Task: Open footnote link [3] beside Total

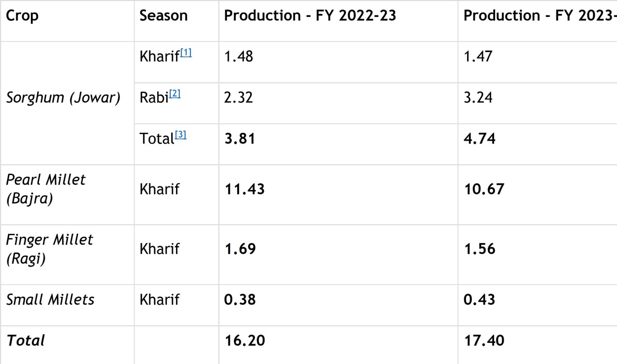Action: click(x=180, y=135)
